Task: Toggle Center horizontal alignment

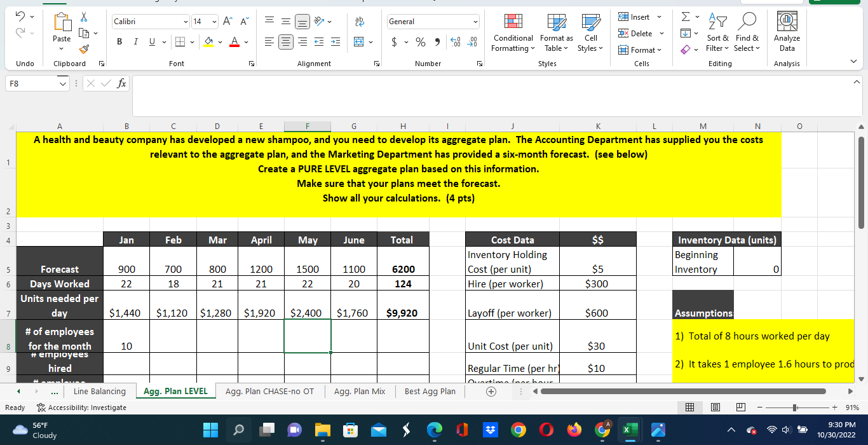Action: pyautogui.click(x=287, y=42)
